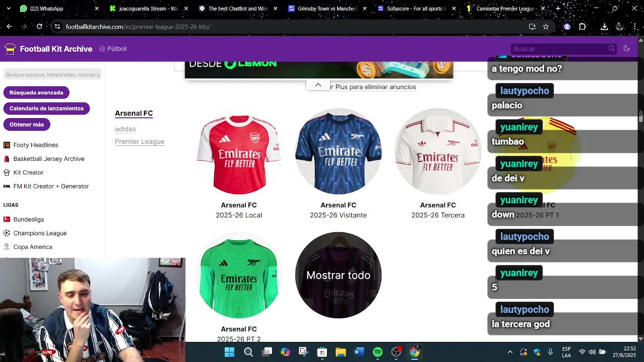Open the Fútbol sport selector

coord(113,49)
